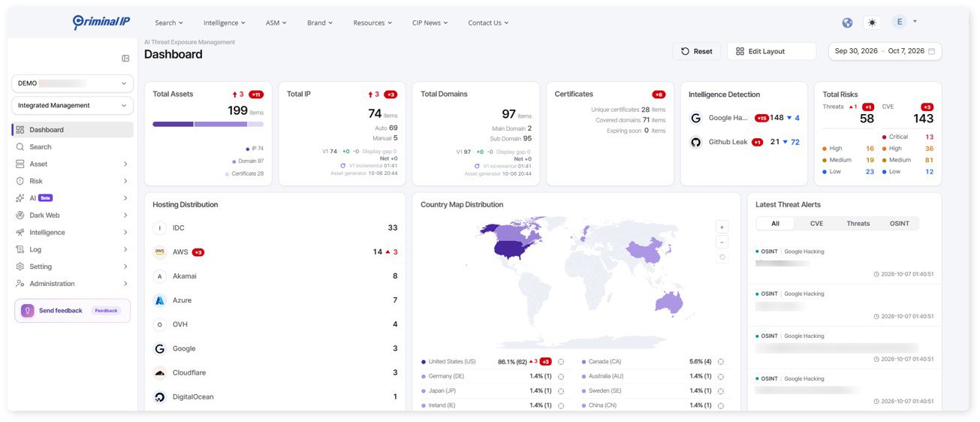Collapse the sidebar panel icon
The height and width of the screenshot is (422, 980).
point(125,59)
